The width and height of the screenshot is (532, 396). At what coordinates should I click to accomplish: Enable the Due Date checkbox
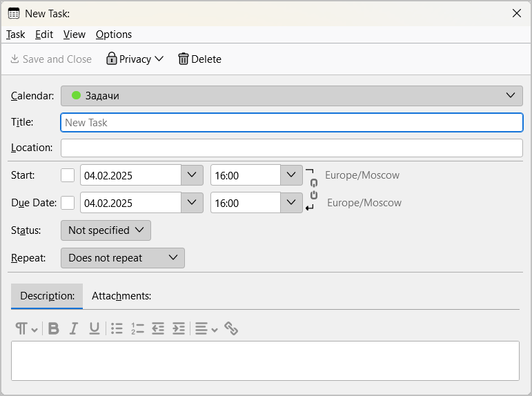(x=68, y=203)
